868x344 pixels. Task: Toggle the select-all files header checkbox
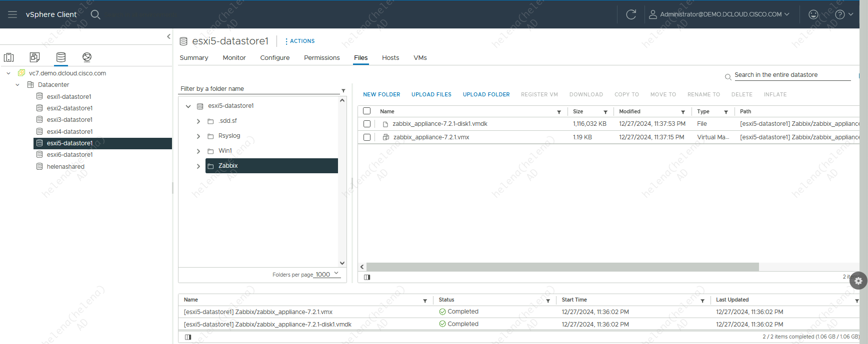367,111
